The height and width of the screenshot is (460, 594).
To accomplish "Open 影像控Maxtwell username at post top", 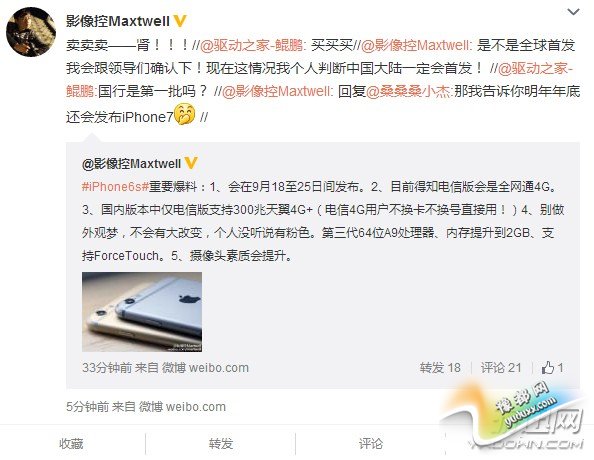I will pos(118,21).
